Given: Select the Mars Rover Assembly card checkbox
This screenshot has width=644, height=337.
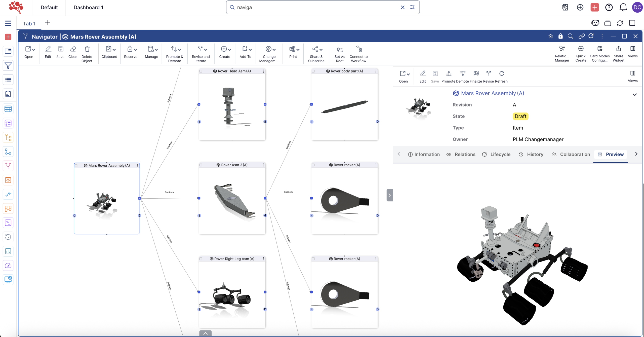Looking at the screenshot, I should (76, 166).
